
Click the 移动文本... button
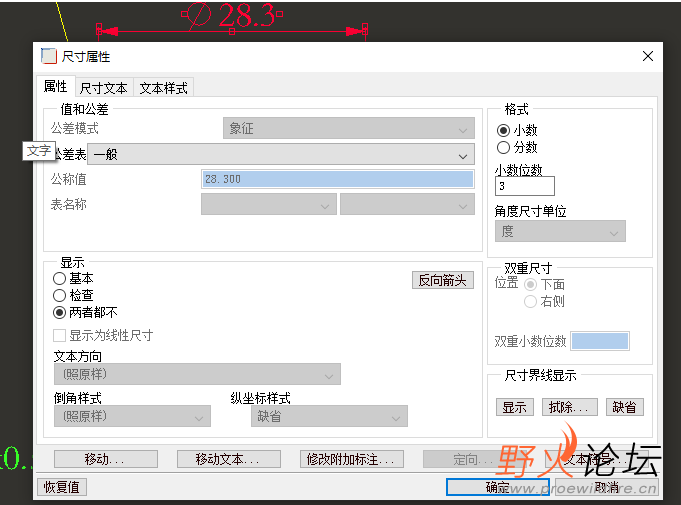point(229,459)
